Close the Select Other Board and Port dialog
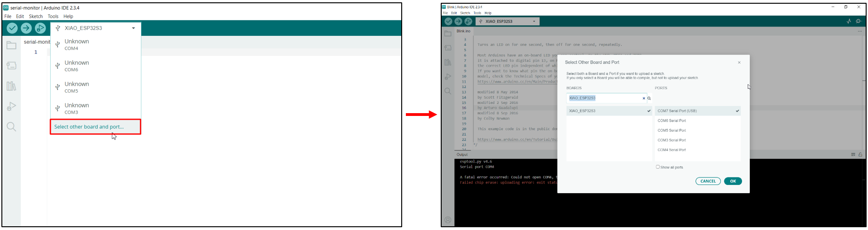 click(x=739, y=62)
